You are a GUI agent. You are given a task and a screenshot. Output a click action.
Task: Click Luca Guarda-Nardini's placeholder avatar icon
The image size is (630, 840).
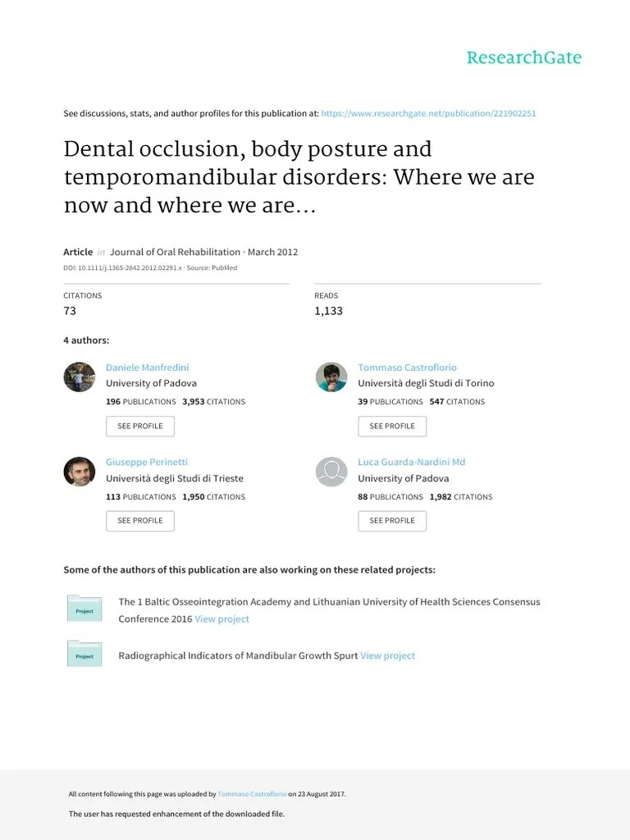(331, 472)
